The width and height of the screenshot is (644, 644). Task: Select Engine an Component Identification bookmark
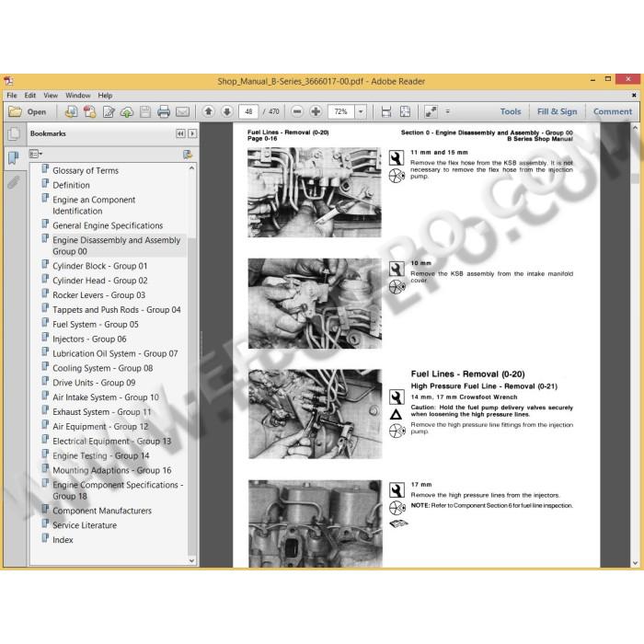pos(94,205)
